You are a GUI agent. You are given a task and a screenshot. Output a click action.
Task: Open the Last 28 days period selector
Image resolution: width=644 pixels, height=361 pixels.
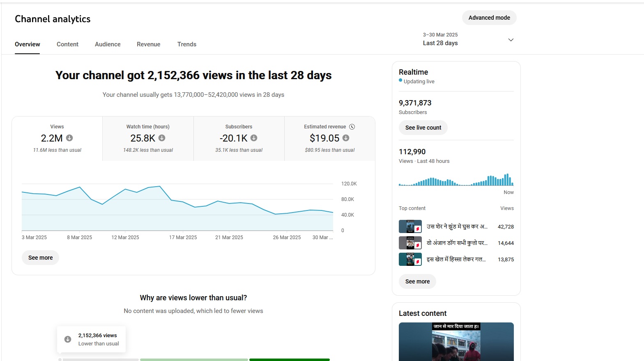pos(440,43)
